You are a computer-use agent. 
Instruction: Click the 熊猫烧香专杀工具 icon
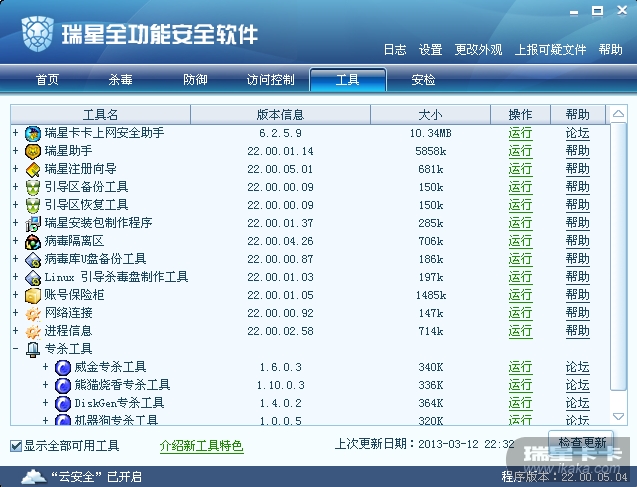click(63, 385)
